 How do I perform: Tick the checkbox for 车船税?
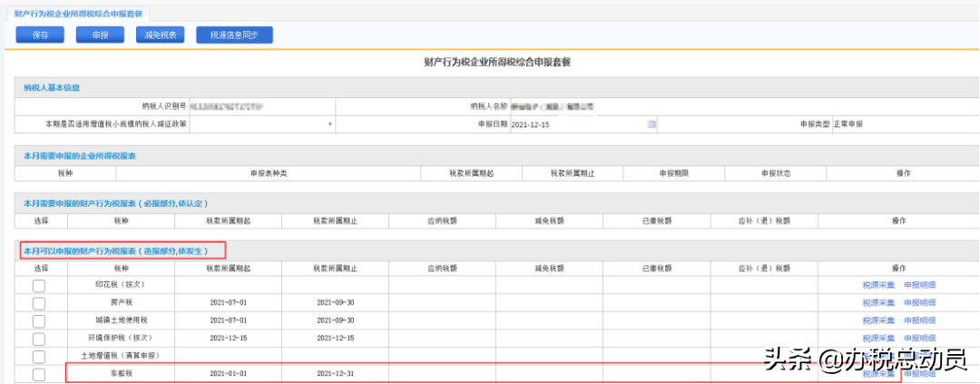pyautogui.click(x=39, y=374)
